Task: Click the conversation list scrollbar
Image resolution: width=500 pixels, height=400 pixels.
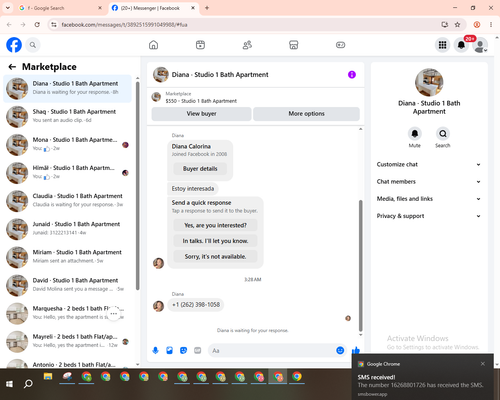Action: 137,186
